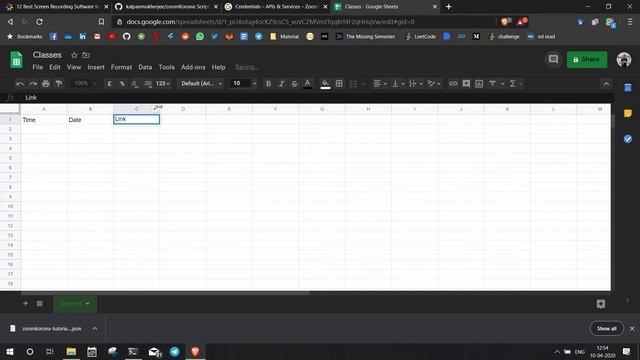
Task: Star the Classes spreadsheet
Action: coord(74,55)
